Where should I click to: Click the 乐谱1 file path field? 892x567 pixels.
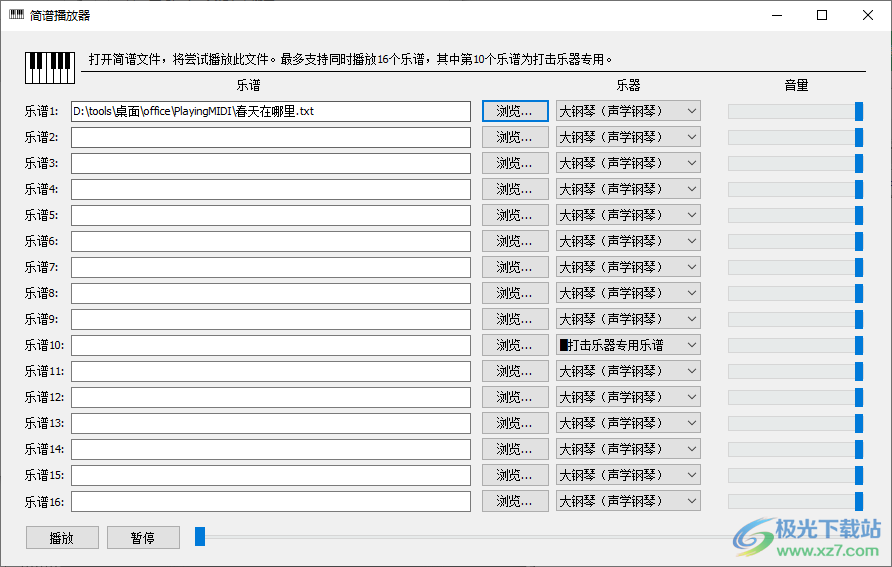[271, 111]
